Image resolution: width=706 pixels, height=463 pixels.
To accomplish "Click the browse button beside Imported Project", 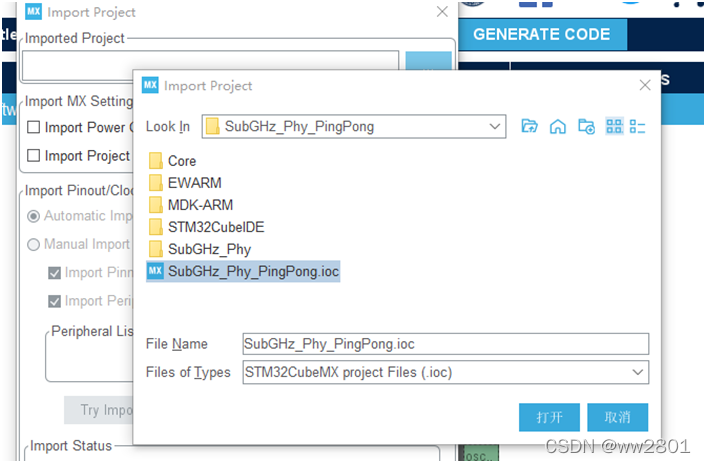I will tap(428, 61).
